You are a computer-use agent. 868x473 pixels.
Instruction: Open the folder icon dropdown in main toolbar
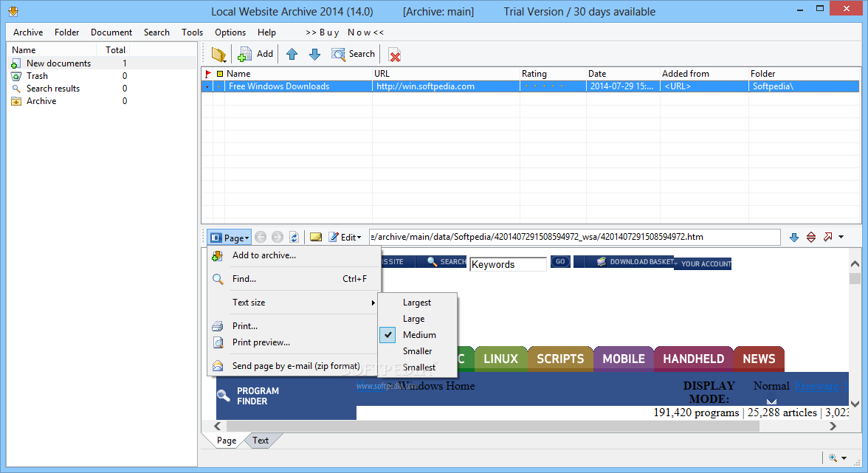point(219,54)
